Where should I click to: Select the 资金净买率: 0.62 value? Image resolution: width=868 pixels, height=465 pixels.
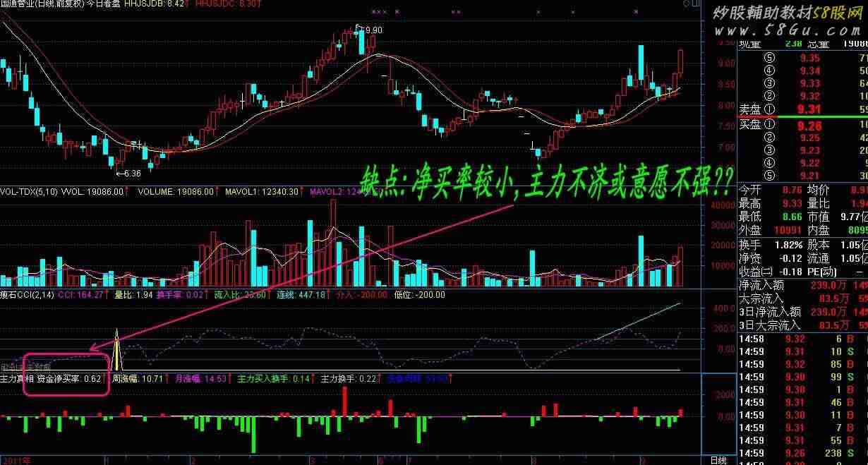click(69, 379)
